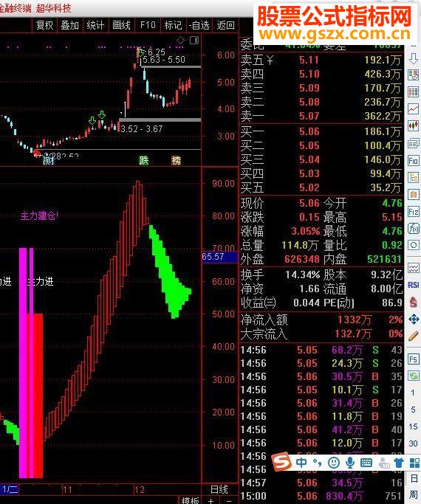
Task: Switch to daily 日 period
Action: click(x=414, y=478)
